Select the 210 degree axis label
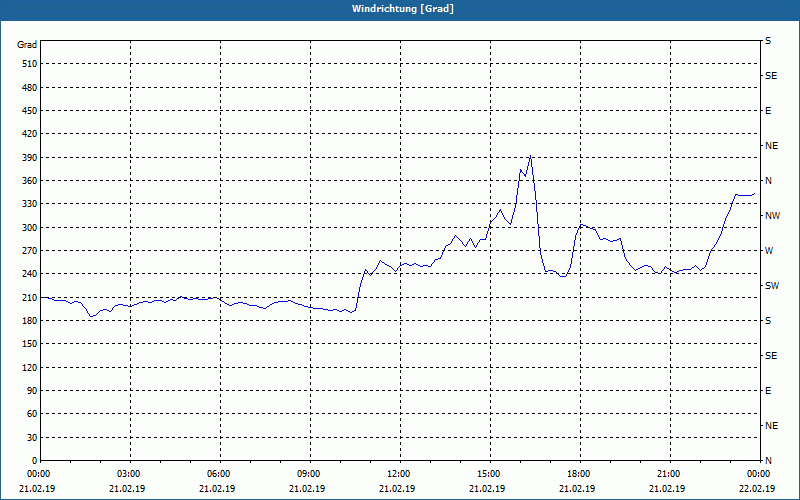Image resolution: width=800 pixels, height=500 pixels. coord(30,297)
